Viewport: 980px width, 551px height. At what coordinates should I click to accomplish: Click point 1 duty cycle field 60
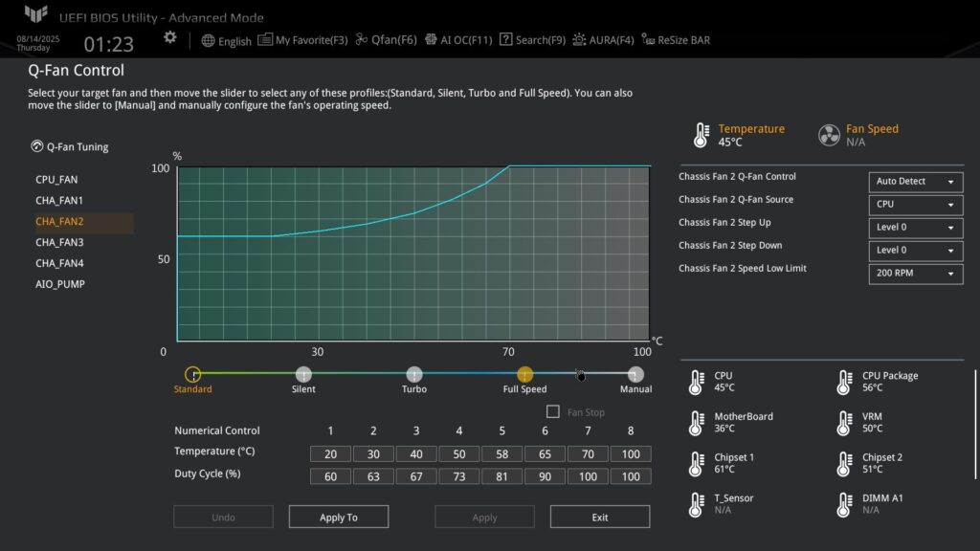click(x=330, y=476)
